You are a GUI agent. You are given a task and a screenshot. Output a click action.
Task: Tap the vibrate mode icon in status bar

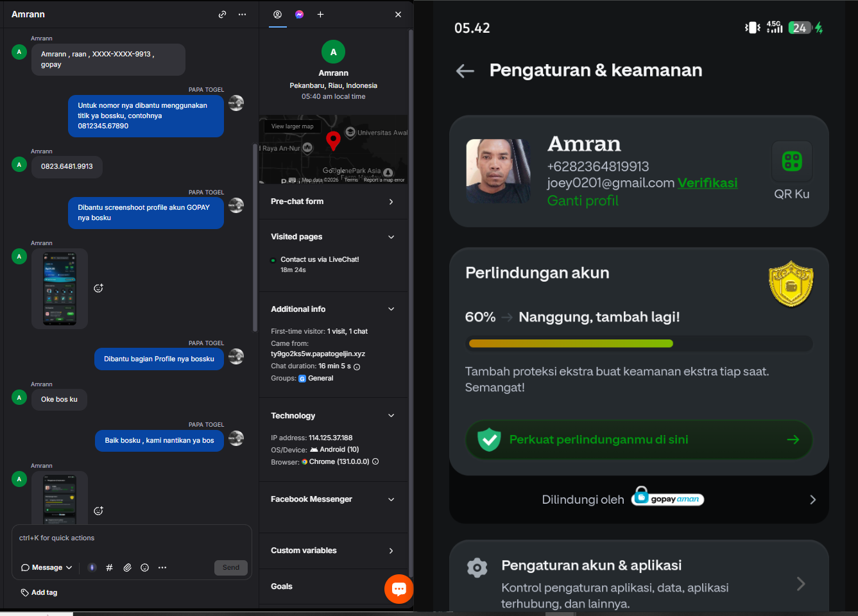[x=752, y=28]
